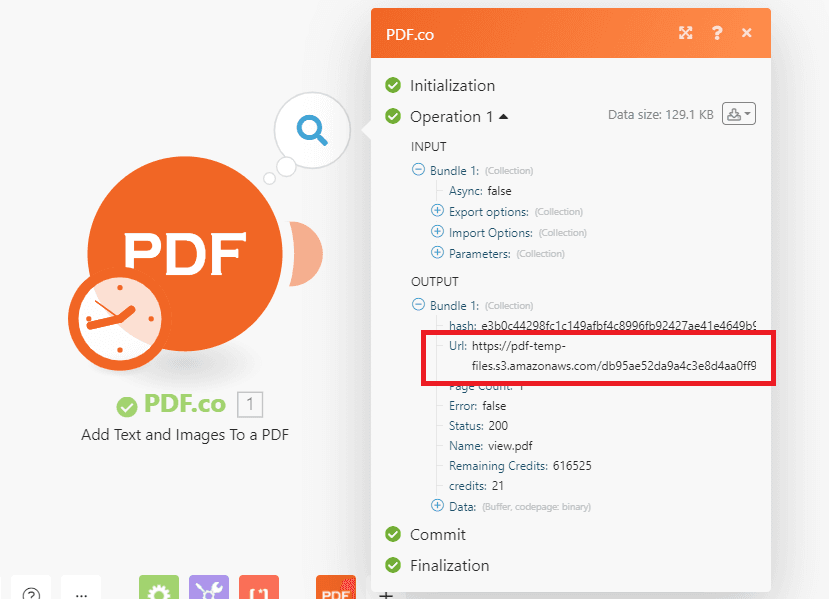Click the magnifier bubble above the PDF module
Image resolution: width=829 pixels, height=599 pixels.
[x=312, y=129]
